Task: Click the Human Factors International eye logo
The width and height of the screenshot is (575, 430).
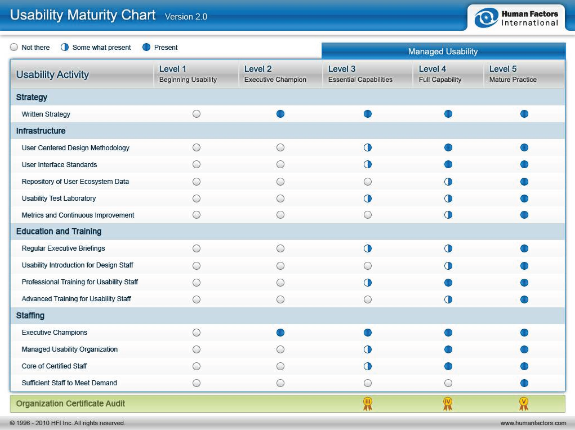Action: (x=486, y=18)
